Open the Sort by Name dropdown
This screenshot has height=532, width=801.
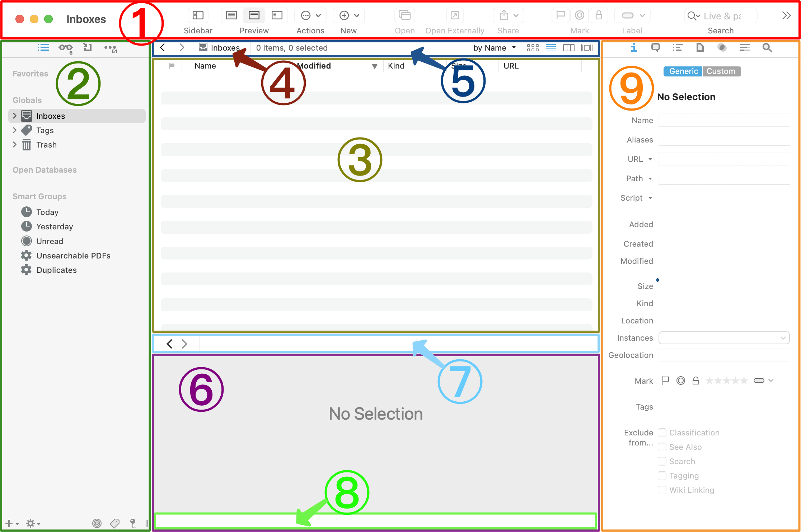coord(494,48)
